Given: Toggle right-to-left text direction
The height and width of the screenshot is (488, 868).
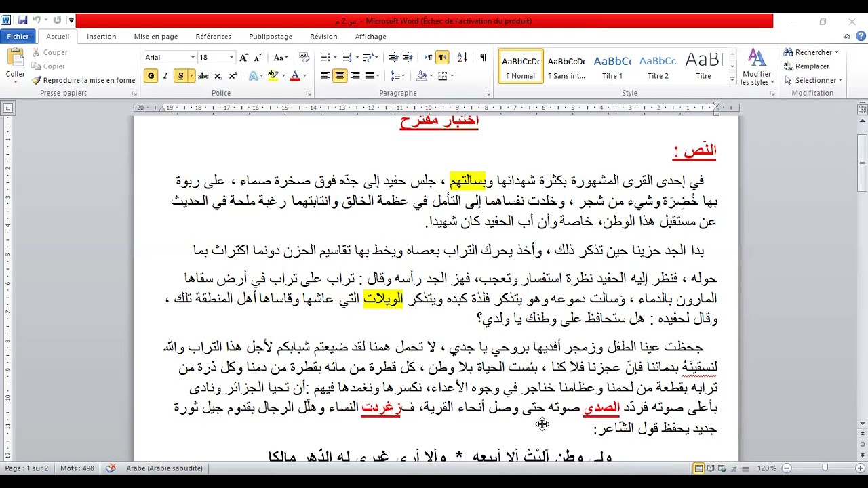Looking at the screenshot, I should pyautogui.click(x=442, y=58).
